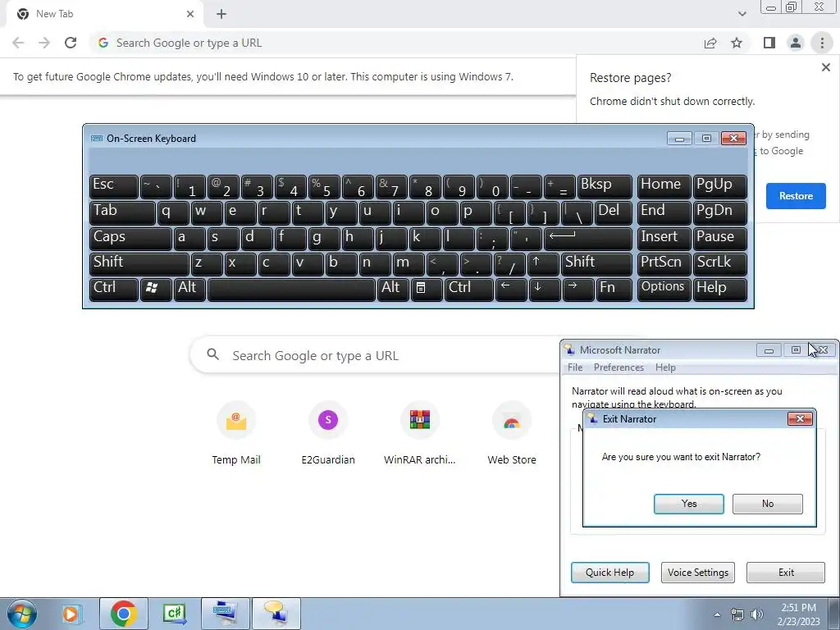Tap the context menu key on keyboard
This screenshot has width=840, height=630.
(x=427, y=290)
